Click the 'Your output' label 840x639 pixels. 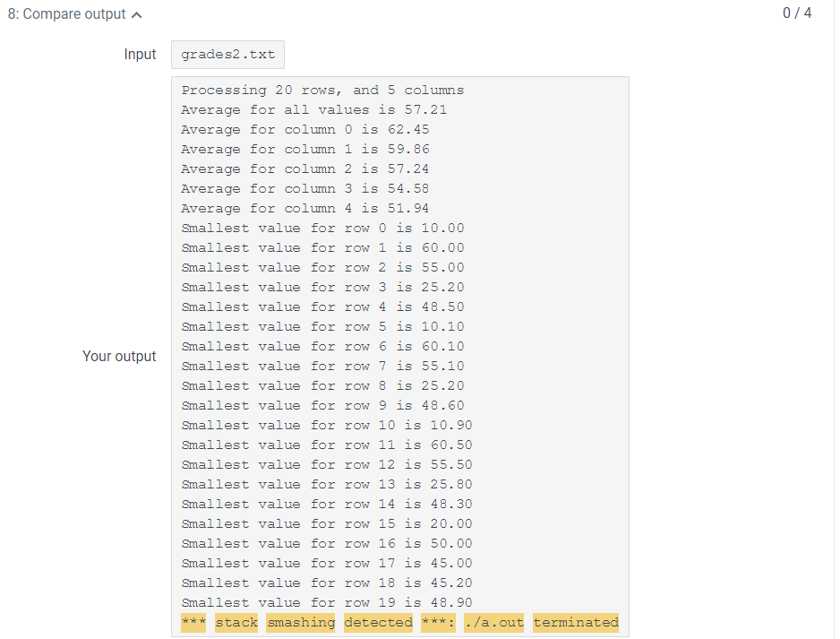tap(119, 356)
